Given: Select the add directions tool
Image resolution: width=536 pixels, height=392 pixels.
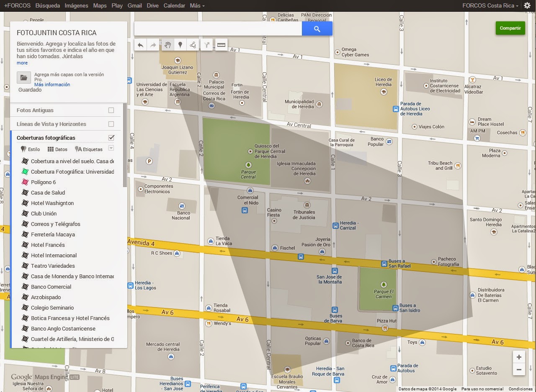Looking at the screenshot, I should [x=207, y=45].
